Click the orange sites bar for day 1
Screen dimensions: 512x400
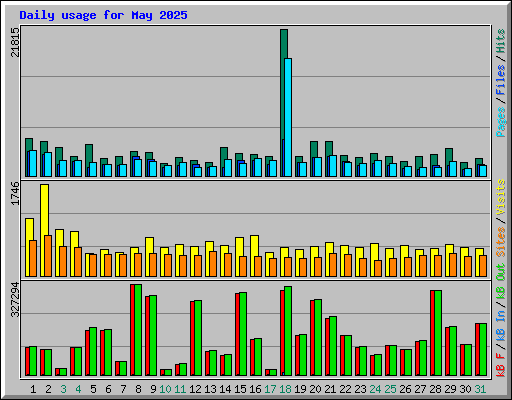33,258
